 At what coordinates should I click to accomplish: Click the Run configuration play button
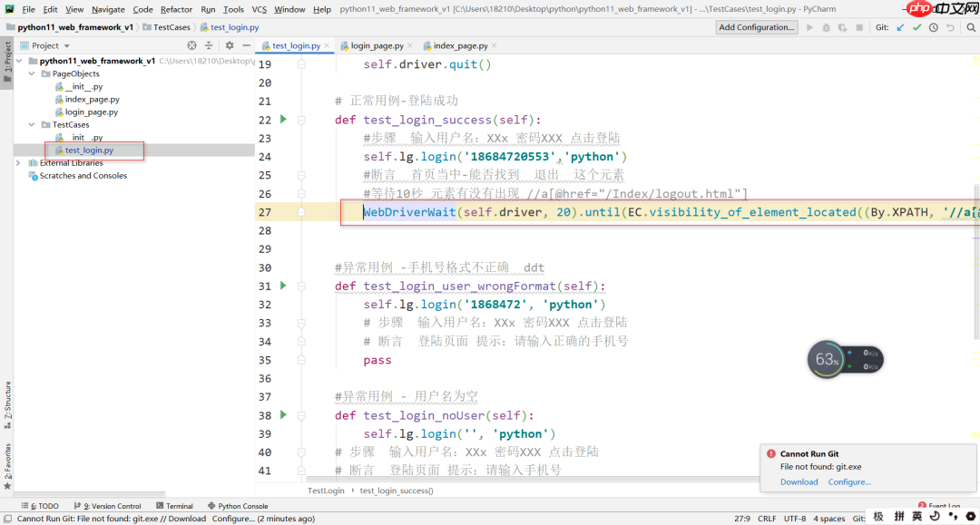pyautogui.click(x=810, y=27)
